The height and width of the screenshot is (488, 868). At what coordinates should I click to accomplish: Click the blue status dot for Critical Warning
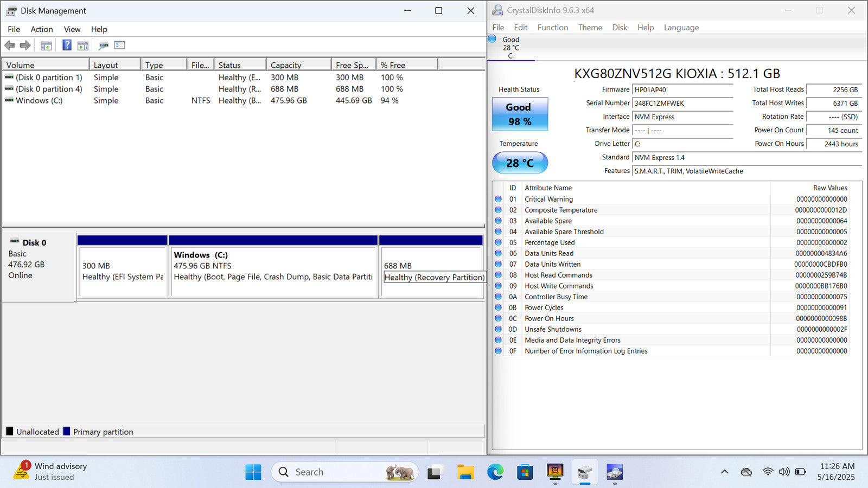click(498, 199)
